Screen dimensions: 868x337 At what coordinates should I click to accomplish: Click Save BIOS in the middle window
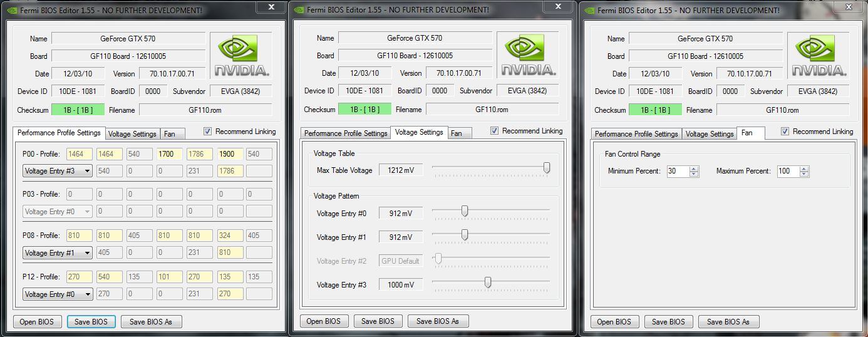click(x=378, y=321)
